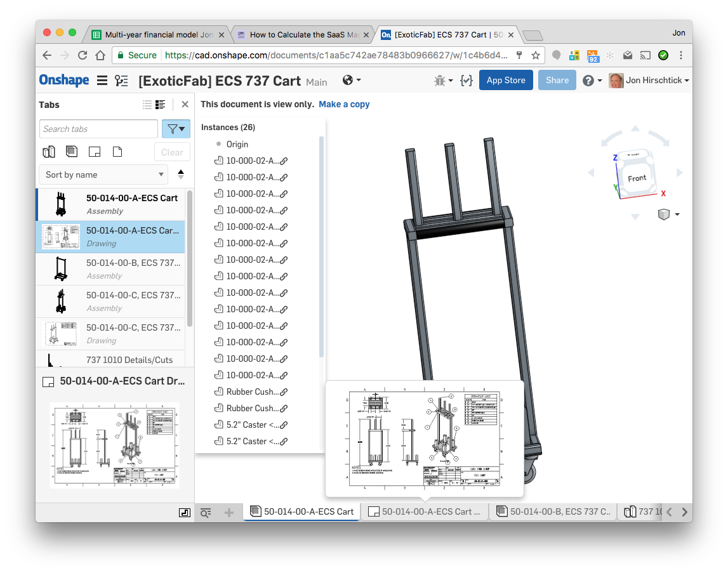
Task: Click the cast extension icon
Action: [x=645, y=55]
